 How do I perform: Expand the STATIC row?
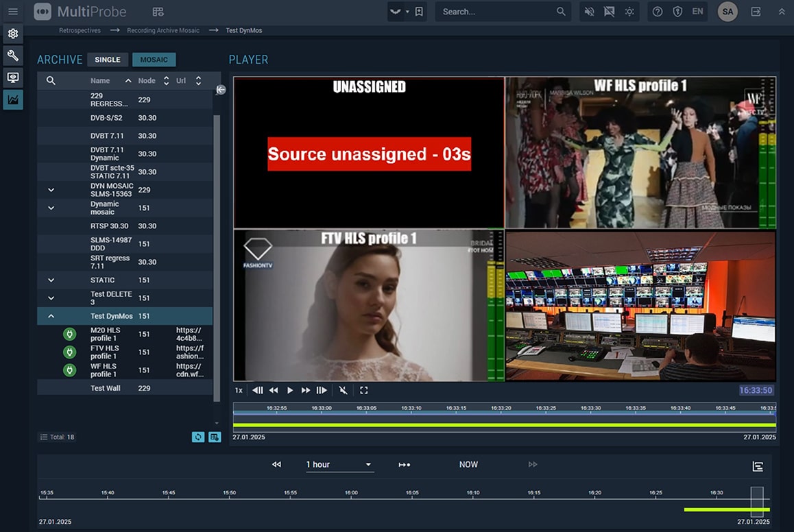(x=51, y=280)
